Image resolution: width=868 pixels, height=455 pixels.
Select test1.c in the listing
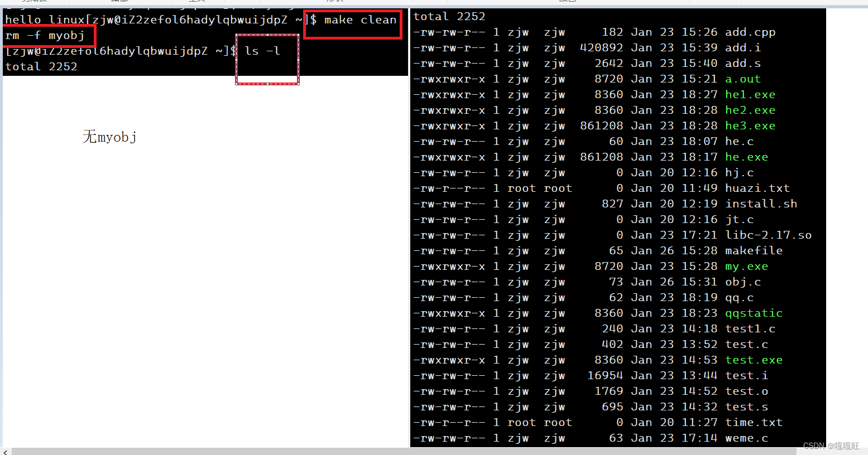(750, 329)
